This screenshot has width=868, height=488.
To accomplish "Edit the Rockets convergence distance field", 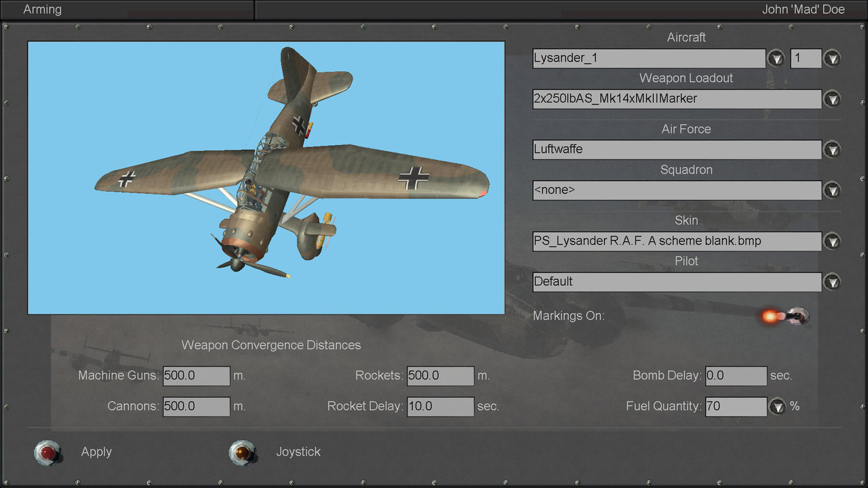I will click(441, 375).
